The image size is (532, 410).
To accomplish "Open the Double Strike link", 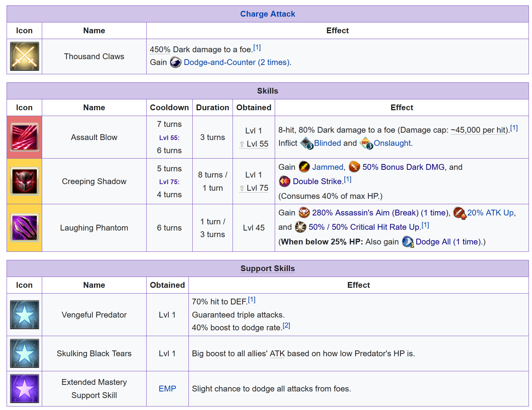I will tap(317, 181).
